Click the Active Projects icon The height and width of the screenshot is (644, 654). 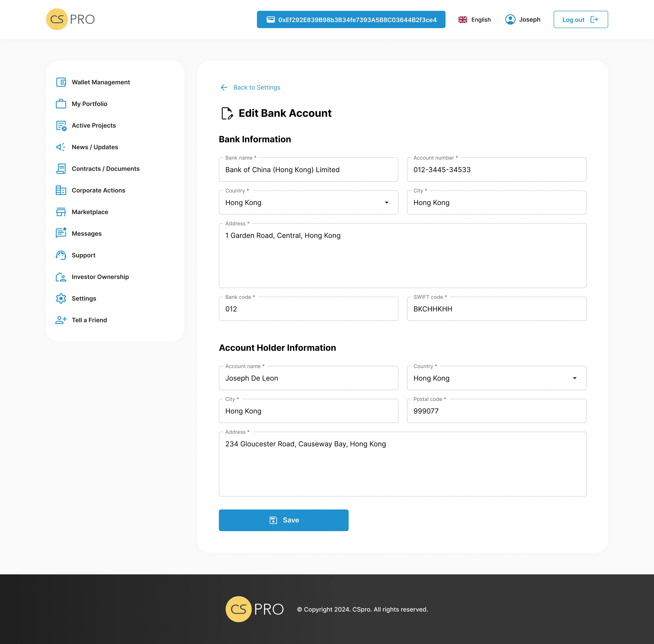click(61, 125)
